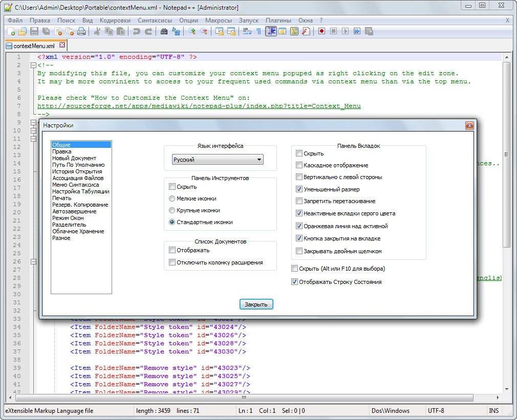Screen dimensions: 517x420
Task: Open the Синтаксисы menu
Action: click(x=155, y=20)
